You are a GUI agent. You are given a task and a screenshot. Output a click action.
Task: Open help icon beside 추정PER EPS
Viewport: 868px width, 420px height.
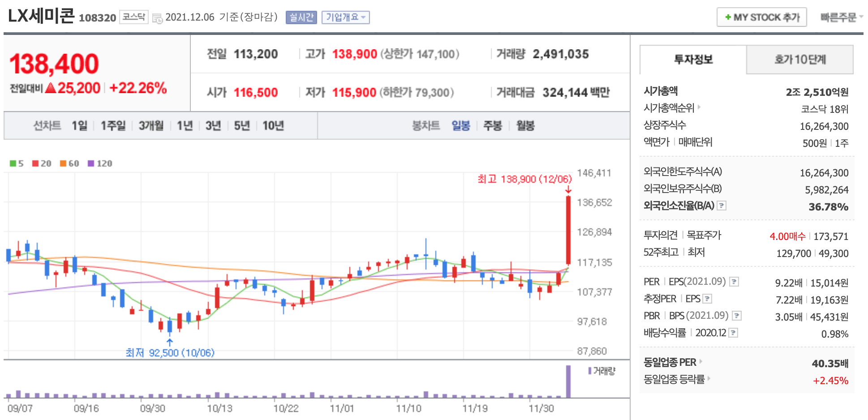click(x=707, y=299)
